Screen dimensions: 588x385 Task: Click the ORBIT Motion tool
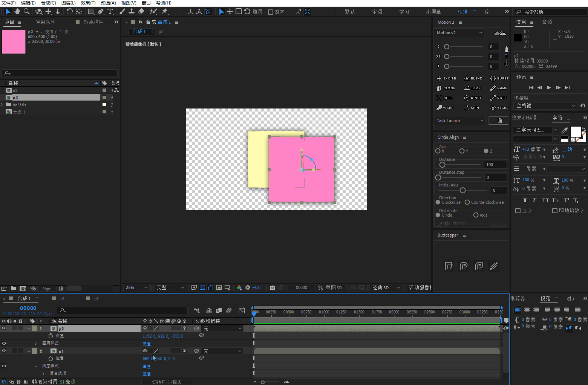pyautogui.click(x=473, y=98)
